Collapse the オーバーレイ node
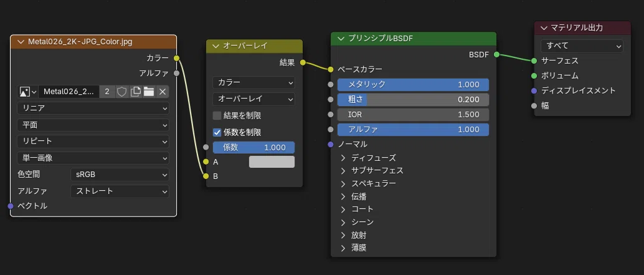Screen dimensions: 644x275 (x=216, y=46)
